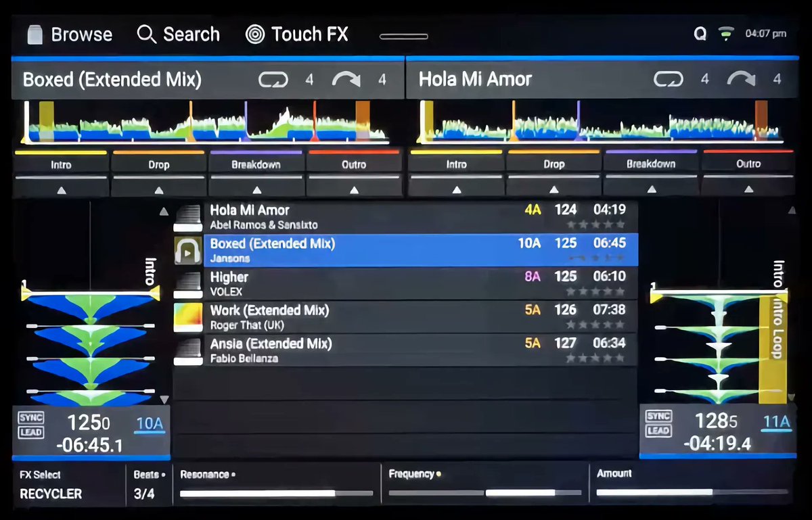Select the Boxed (Extended Mix) deck title
The width and height of the screenshot is (812, 520).
tap(112, 80)
